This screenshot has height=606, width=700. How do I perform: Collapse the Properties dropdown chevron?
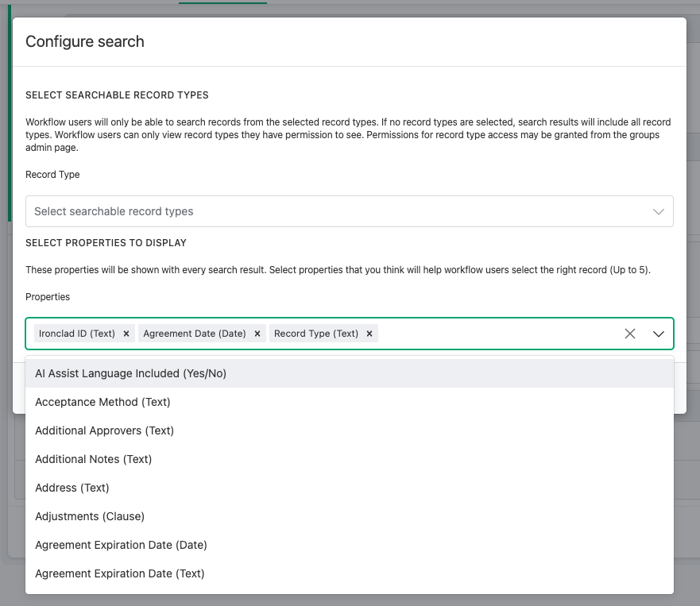pos(659,334)
